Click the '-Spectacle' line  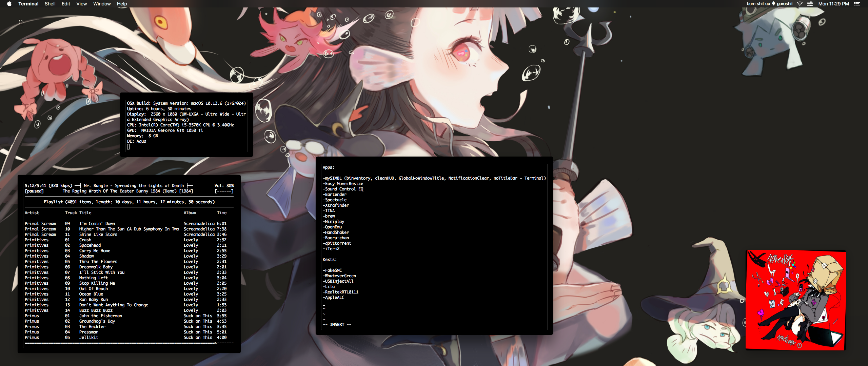coord(335,200)
